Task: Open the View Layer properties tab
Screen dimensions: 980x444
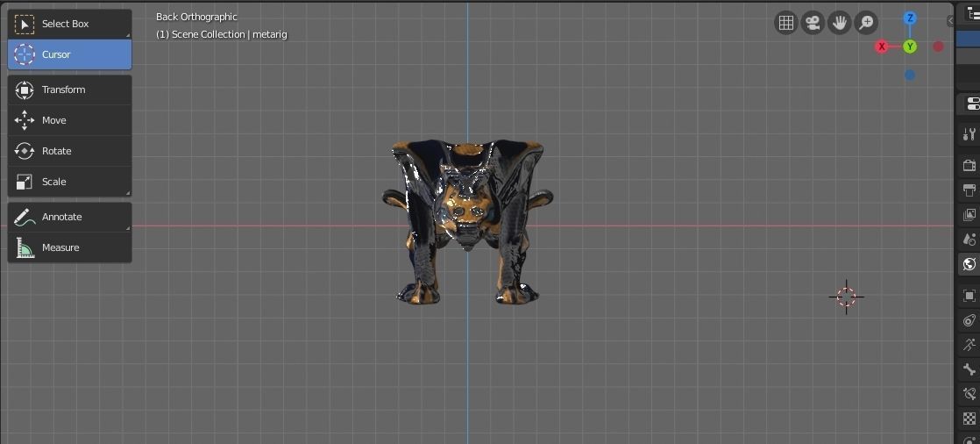Action: (969, 214)
